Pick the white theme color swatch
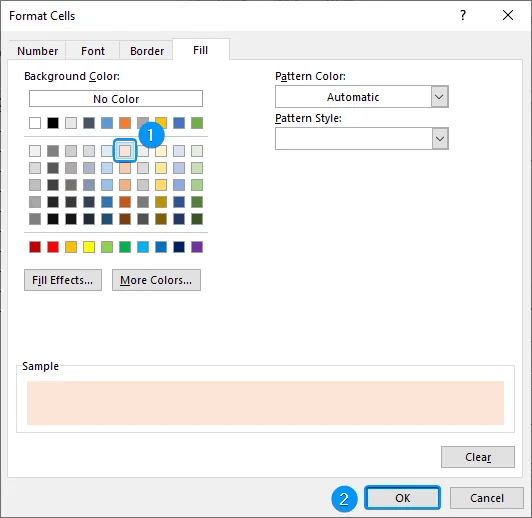 [x=35, y=123]
